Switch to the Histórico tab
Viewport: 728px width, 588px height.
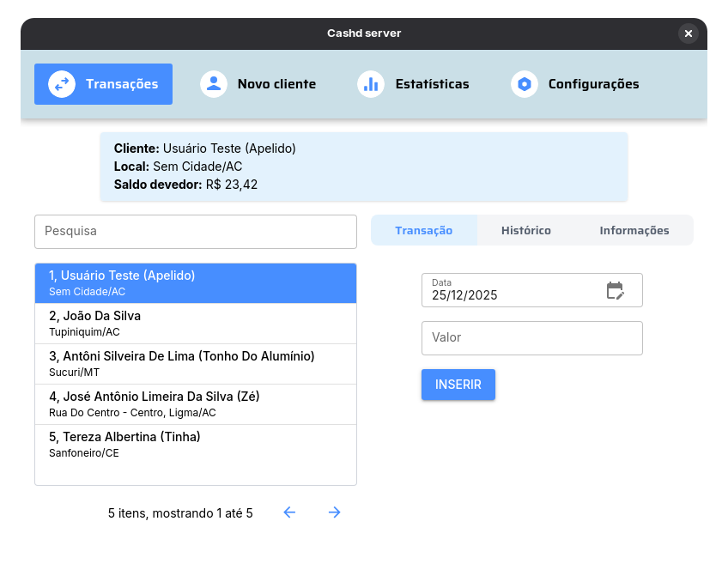point(526,230)
